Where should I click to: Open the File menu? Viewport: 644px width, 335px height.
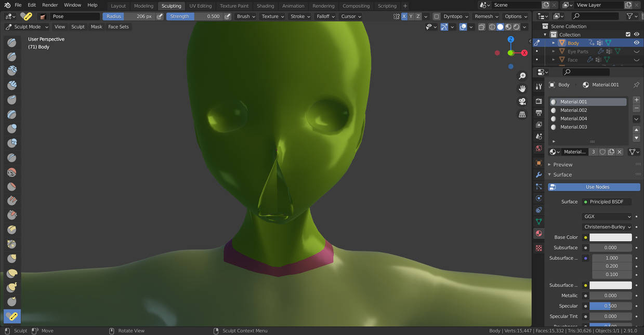(18, 5)
